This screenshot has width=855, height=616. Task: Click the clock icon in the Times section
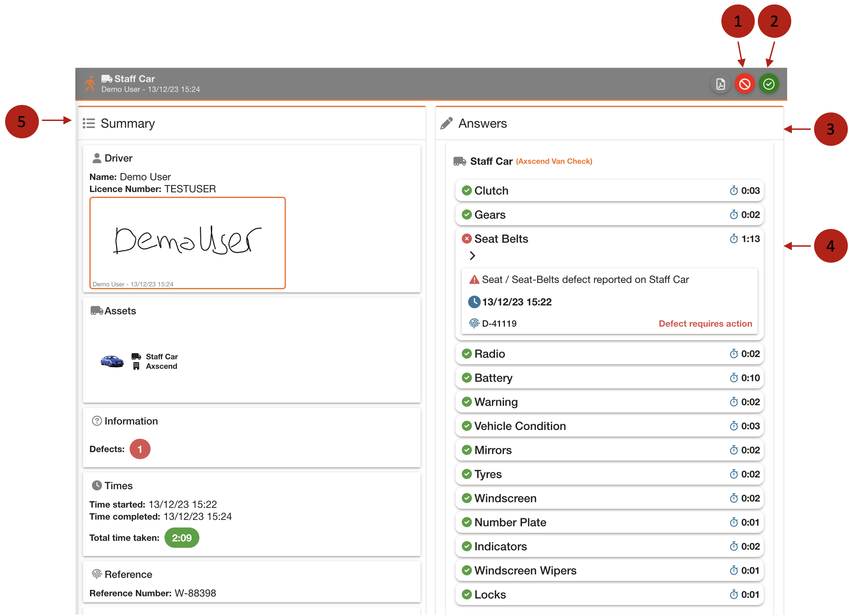[97, 485]
